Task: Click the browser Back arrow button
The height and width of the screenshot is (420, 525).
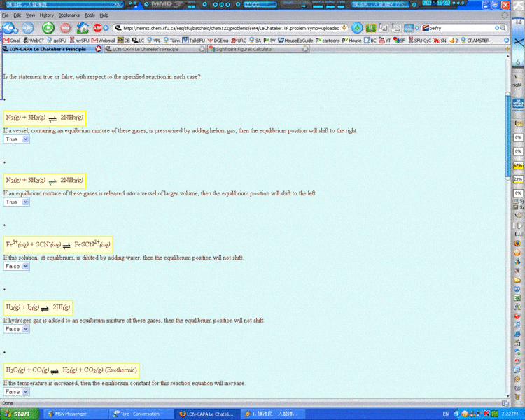Action: pyautogui.click(x=8, y=28)
